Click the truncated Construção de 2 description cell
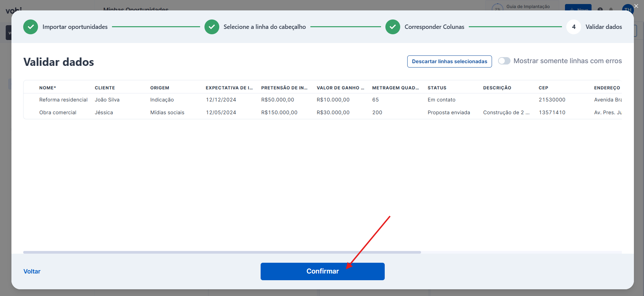Viewport: 644px width, 296px height. (x=506, y=113)
